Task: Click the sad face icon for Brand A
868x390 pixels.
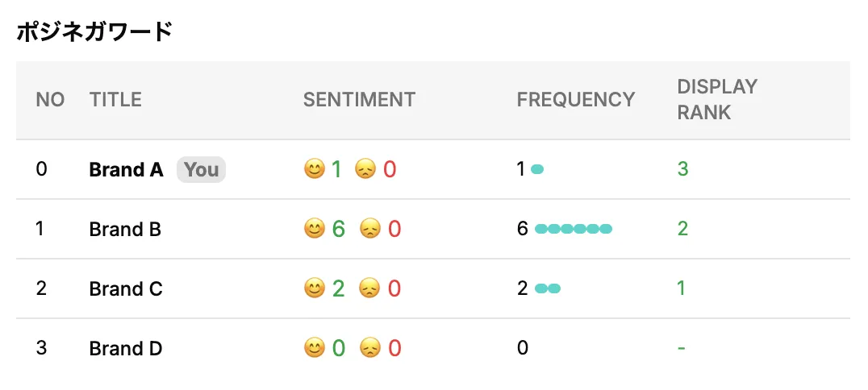Action: pos(365,169)
